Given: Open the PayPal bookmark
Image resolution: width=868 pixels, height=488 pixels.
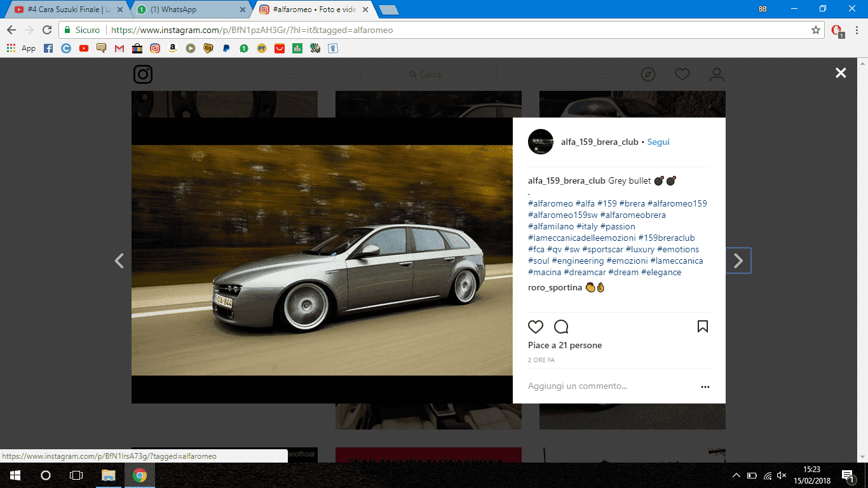Looking at the screenshot, I should (x=226, y=48).
